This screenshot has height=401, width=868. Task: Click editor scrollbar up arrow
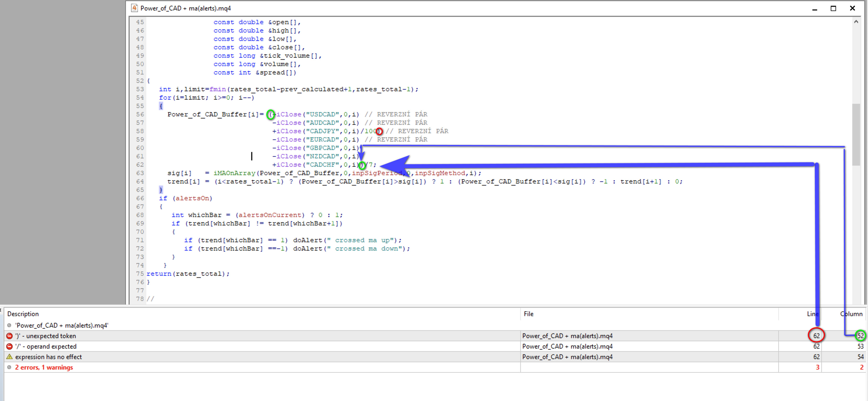[856, 21]
